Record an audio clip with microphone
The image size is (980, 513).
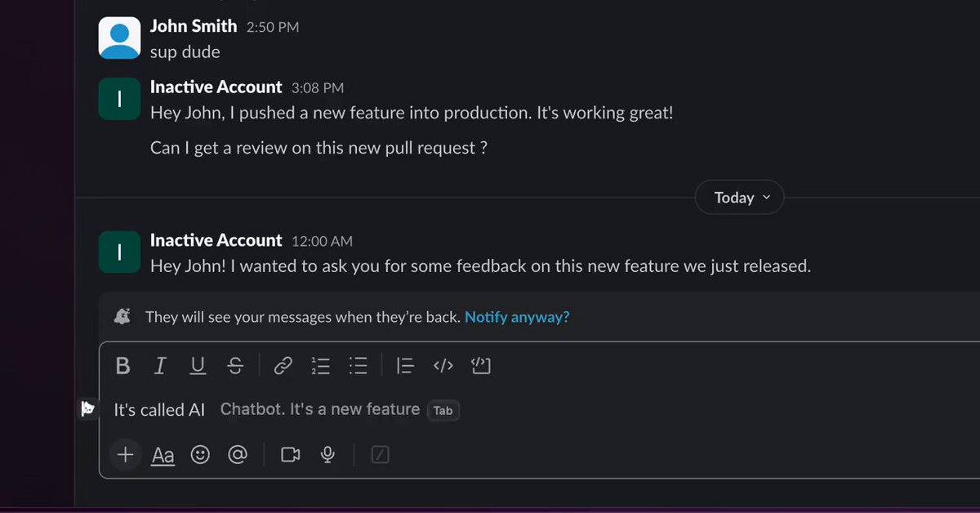327,455
